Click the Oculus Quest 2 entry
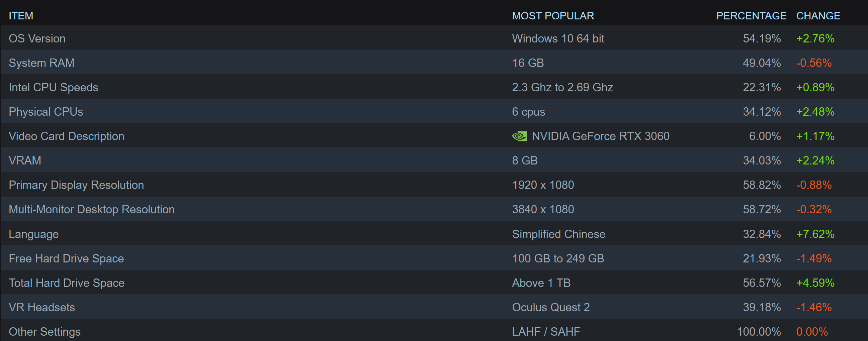868x341 pixels. pos(551,307)
